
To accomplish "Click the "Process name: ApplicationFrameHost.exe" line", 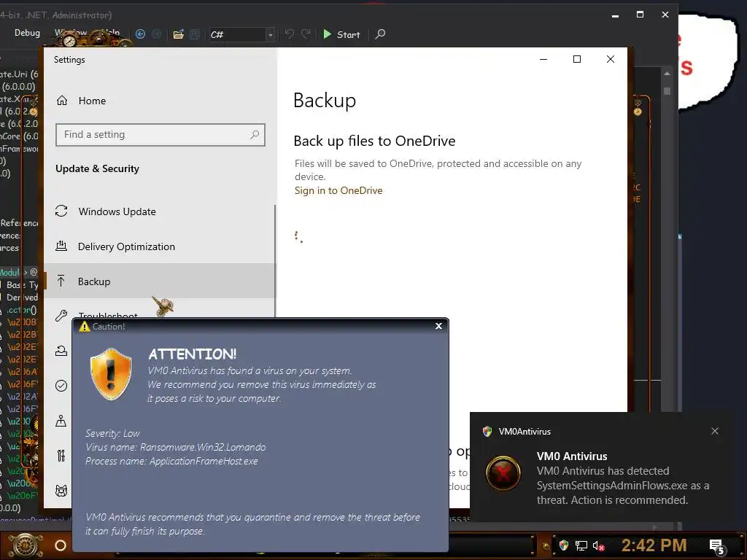I will (x=171, y=461).
